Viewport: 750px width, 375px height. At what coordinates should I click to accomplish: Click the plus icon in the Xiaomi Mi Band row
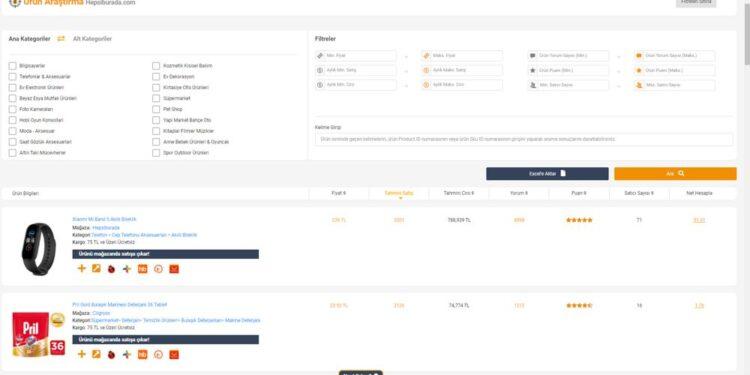click(81, 269)
